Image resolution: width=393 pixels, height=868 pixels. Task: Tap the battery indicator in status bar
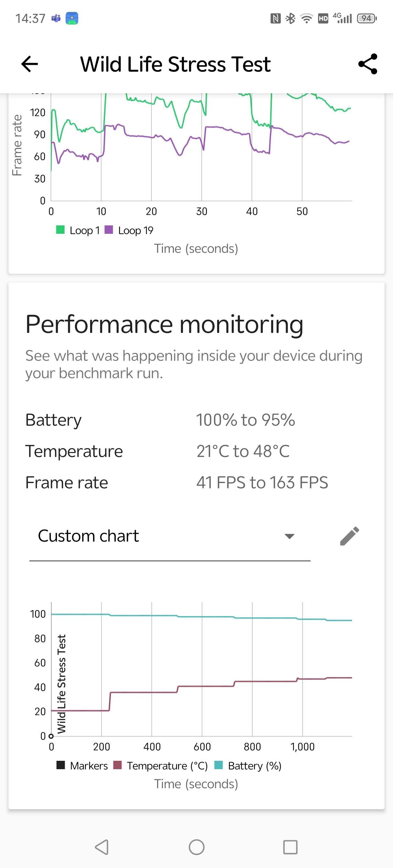tap(367, 18)
